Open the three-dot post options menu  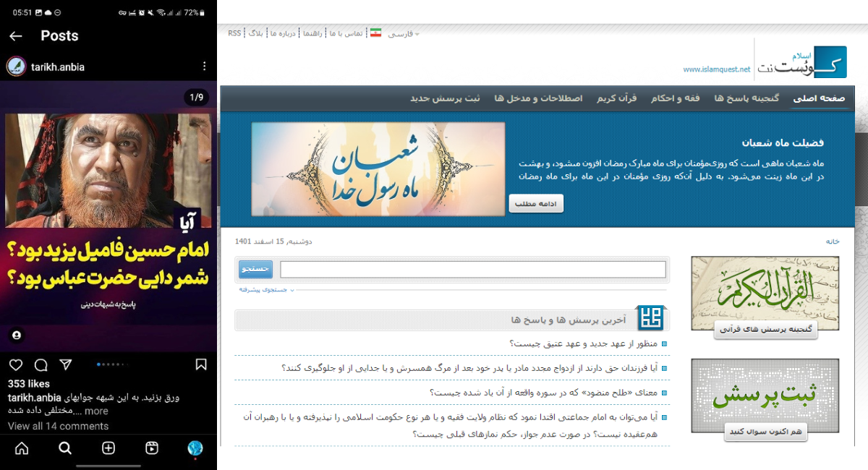point(205,67)
